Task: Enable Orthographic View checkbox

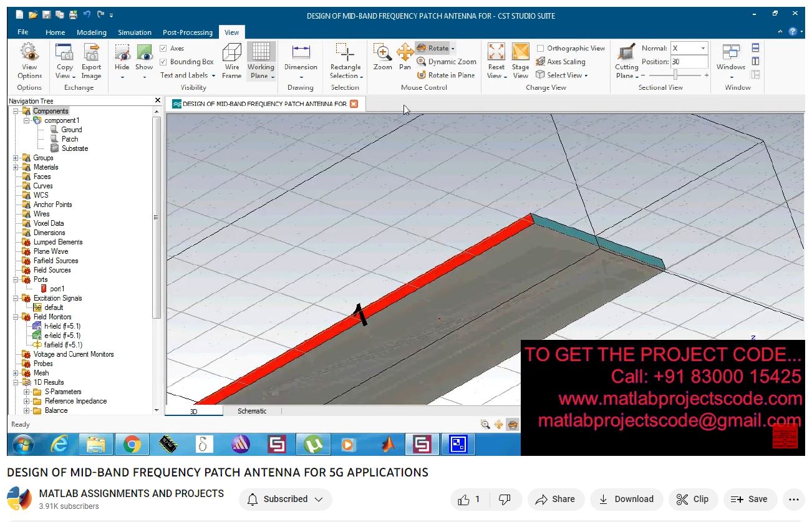Action: [540, 49]
